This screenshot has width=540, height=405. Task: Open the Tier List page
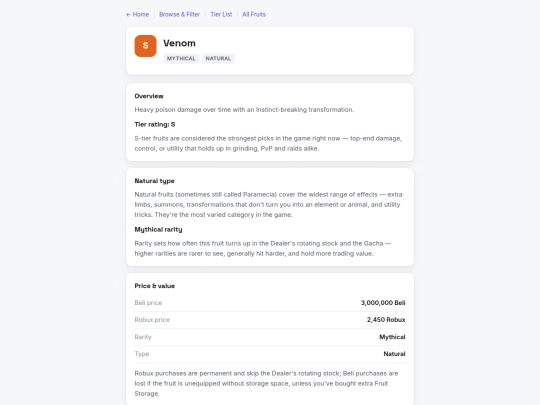click(x=221, y=14)
